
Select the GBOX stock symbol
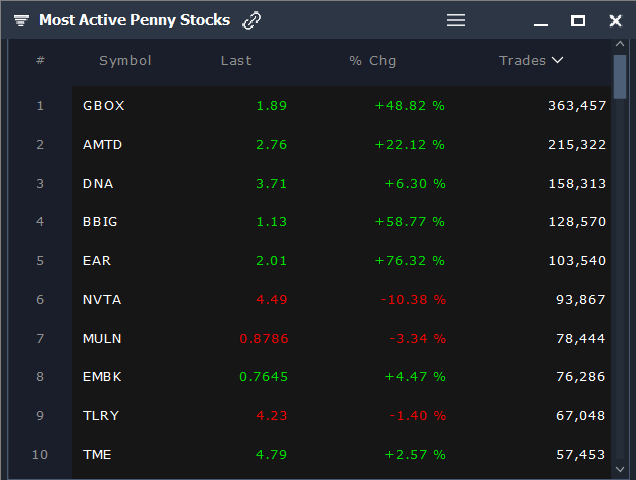point(104,105)
